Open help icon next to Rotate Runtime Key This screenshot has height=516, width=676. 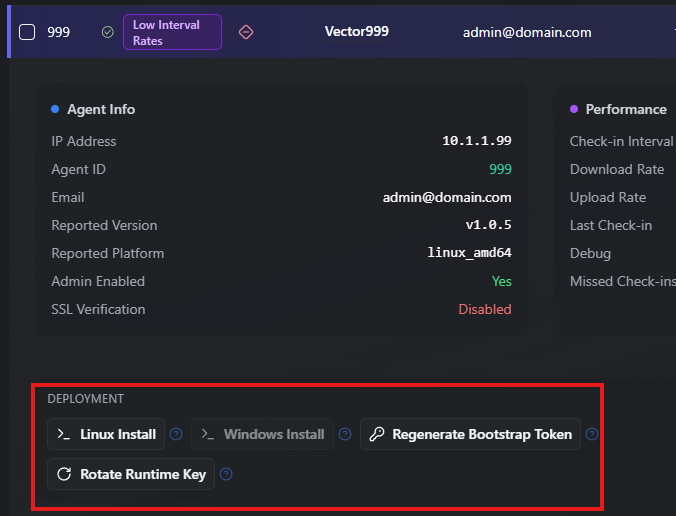click(x=226, y=474)
